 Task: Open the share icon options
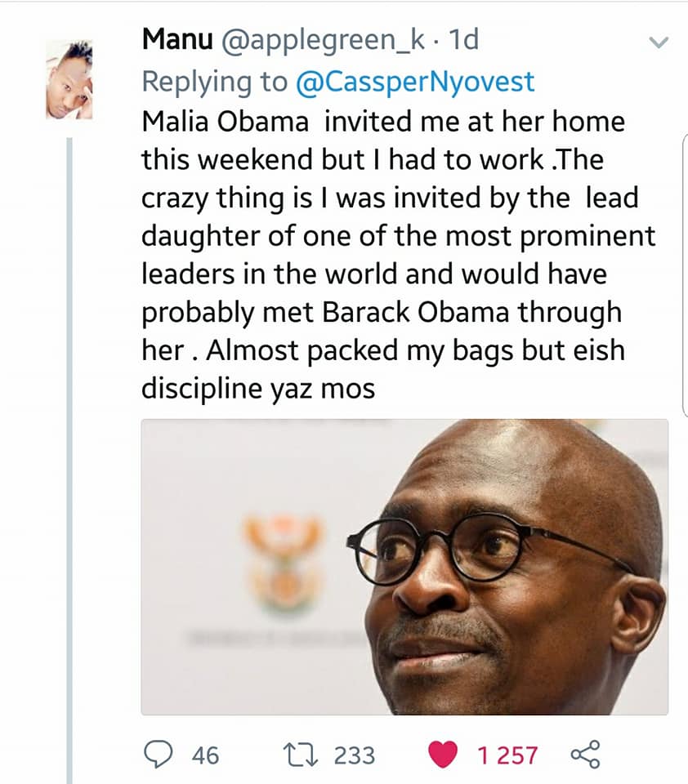pyautogui.click(x=585, y=754)
